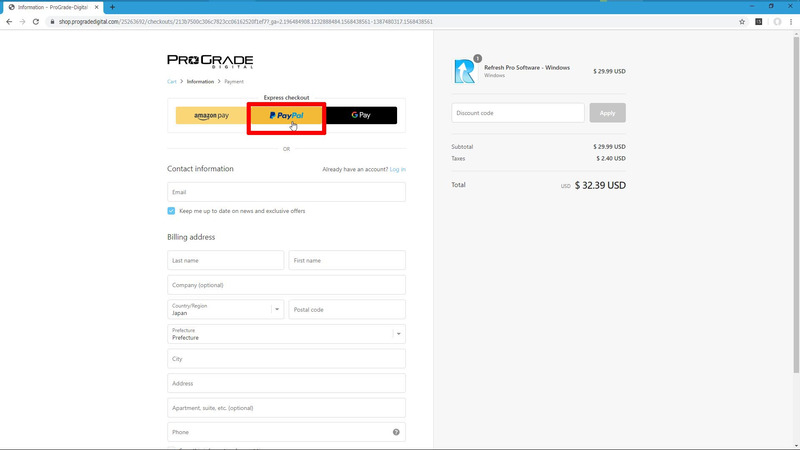
Task: Open the Country/Region dropdown
Action: coord(226,309)
